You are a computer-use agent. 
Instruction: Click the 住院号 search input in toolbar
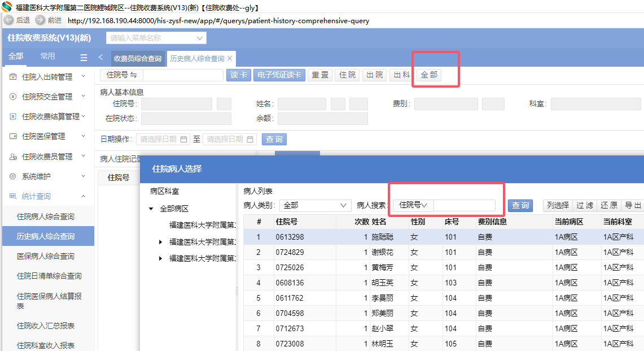183,75
